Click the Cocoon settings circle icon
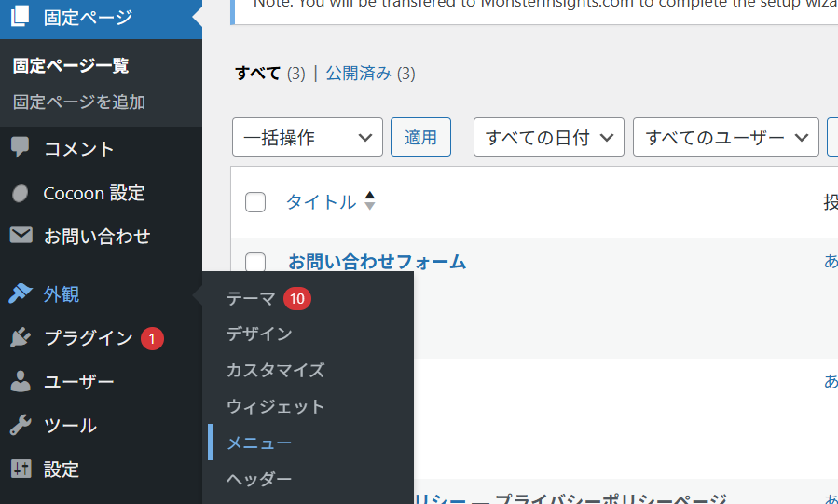This screenshot has width=838, height=504. [x=21, y=193]
